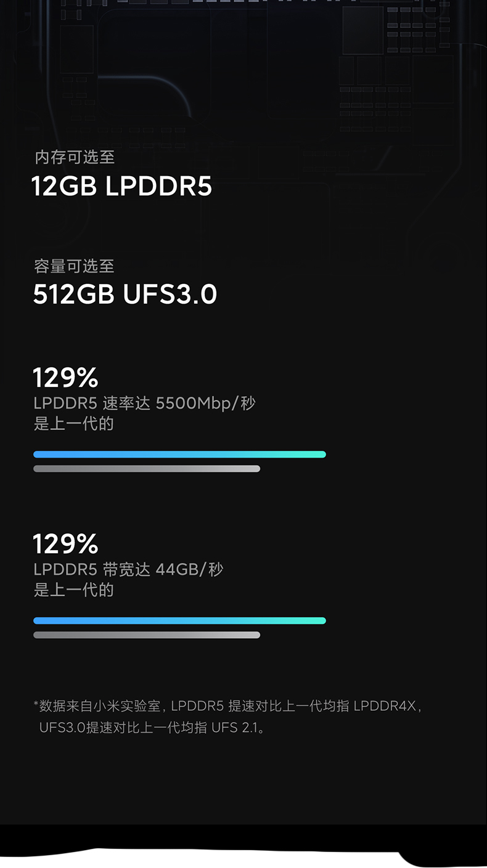This screenshot has height=868, width=487.
Task: Select the "内存可选至" label
Action: (x=75, y=158)
